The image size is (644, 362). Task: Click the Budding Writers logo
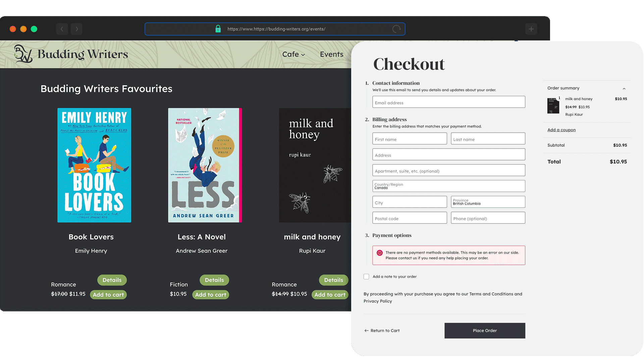point(71,54)
